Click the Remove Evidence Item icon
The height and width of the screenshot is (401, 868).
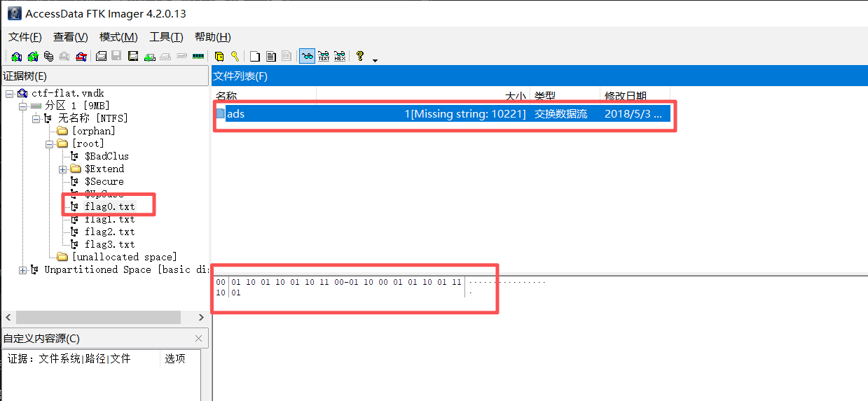64,57
